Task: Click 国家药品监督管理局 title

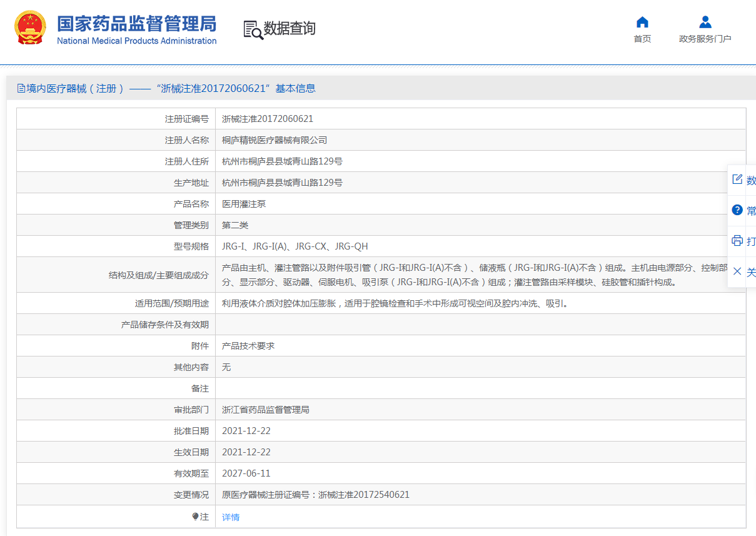Action: [136, 23]
